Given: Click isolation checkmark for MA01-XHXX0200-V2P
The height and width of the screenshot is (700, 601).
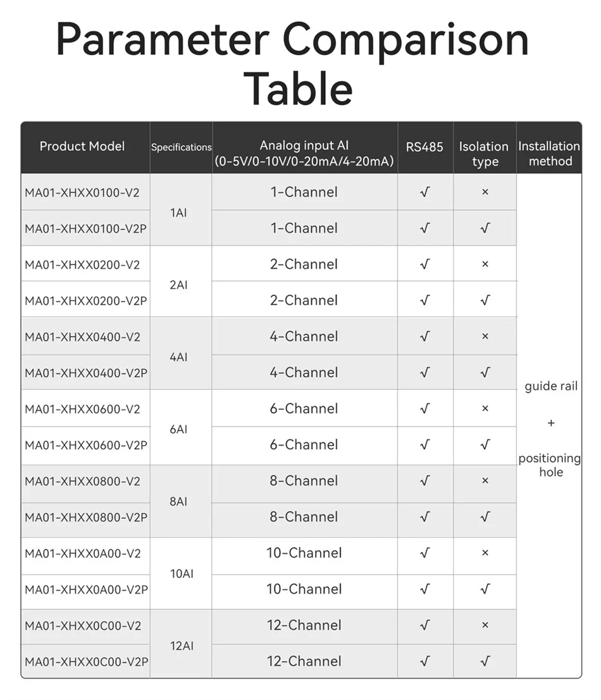Looking at the screenshot, I should coord(485,300).
